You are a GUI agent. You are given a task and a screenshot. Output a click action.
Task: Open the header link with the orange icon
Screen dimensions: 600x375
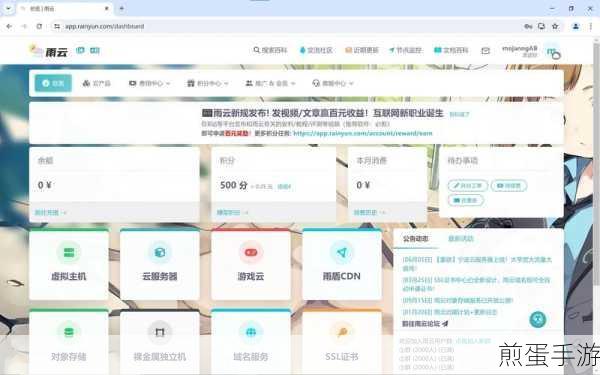(362, 50)
